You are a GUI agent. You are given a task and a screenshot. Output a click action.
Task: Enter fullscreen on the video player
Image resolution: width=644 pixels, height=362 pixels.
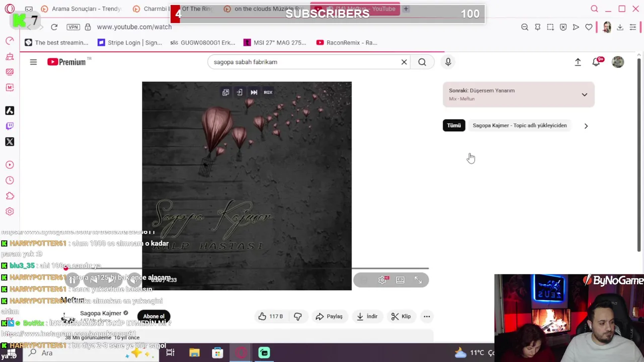(418, 280)
